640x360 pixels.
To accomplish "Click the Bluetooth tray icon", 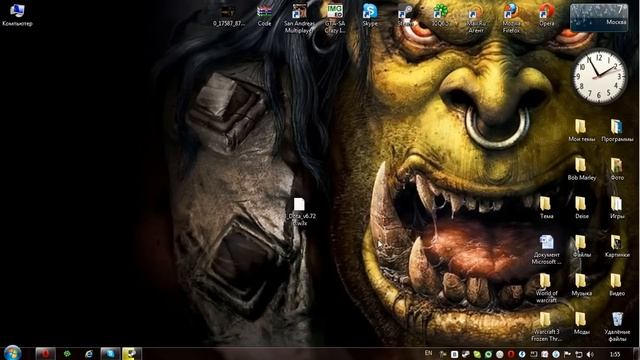I will coord(522,354).
